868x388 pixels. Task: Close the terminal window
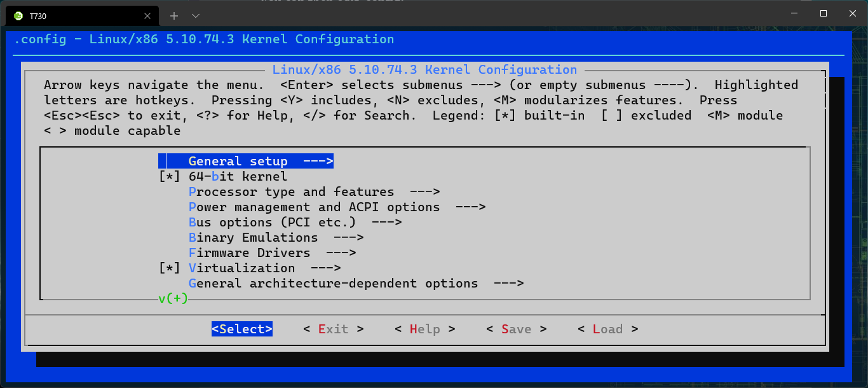point(852,13)
